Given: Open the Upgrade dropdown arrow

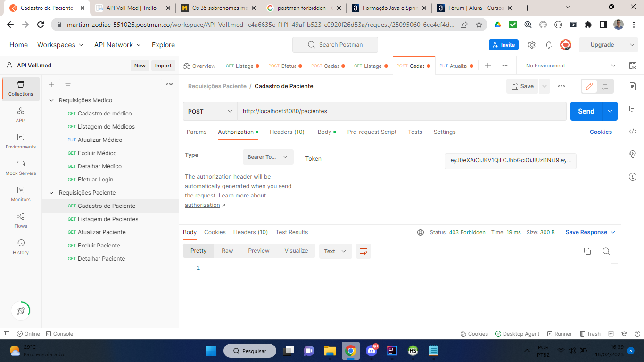Looking at the screenshot, I should 632,45.
